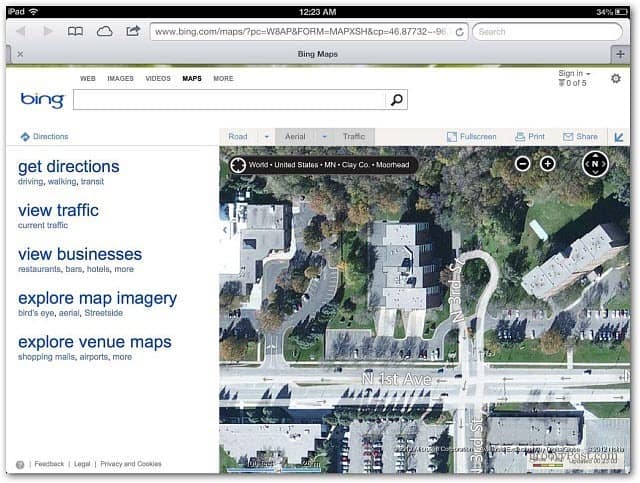Viewport: 640px width, 483px height.
Task: Close the Bing Maps tab
Action: click(20, 54)
